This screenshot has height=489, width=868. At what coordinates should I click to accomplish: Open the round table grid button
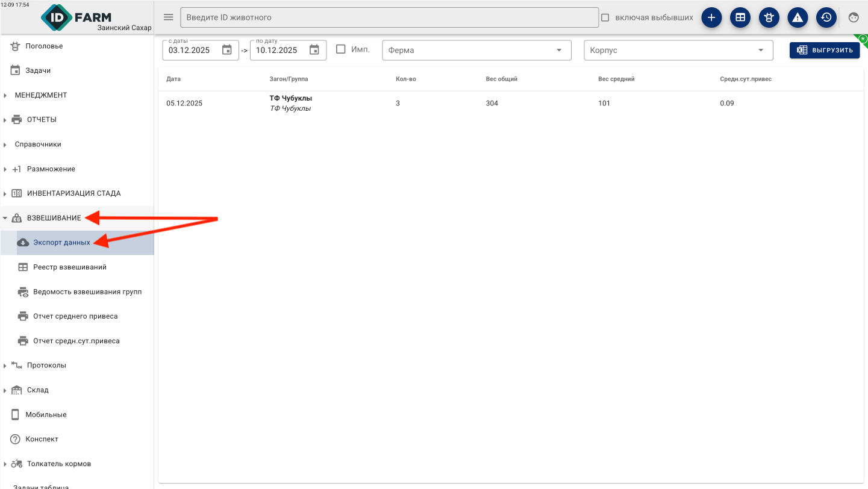point(740,17)
